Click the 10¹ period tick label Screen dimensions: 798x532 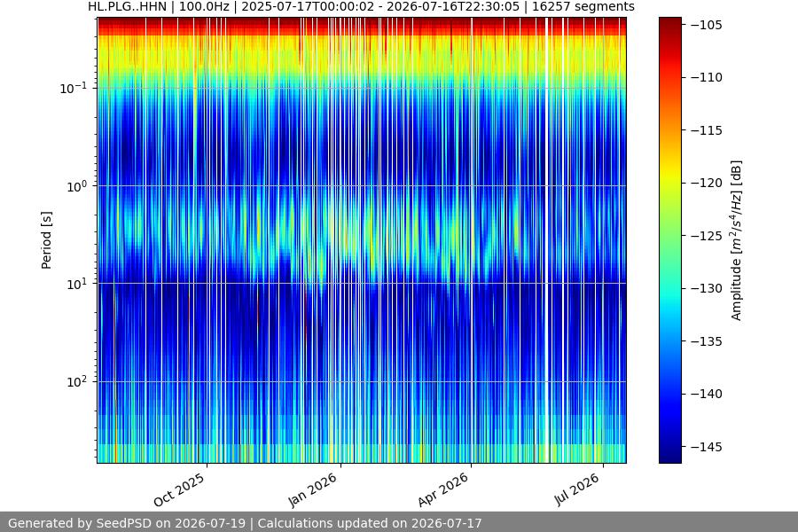(x=77, y=284)
